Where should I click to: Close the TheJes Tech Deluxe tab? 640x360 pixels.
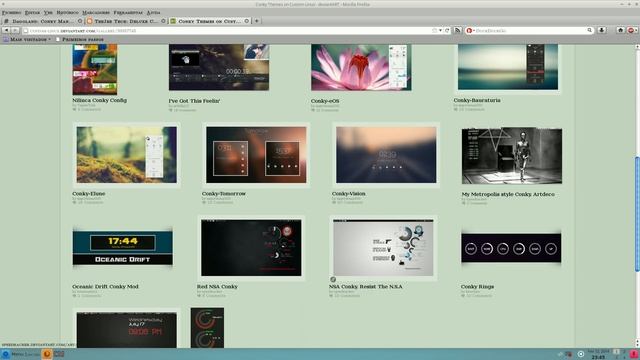163,21
